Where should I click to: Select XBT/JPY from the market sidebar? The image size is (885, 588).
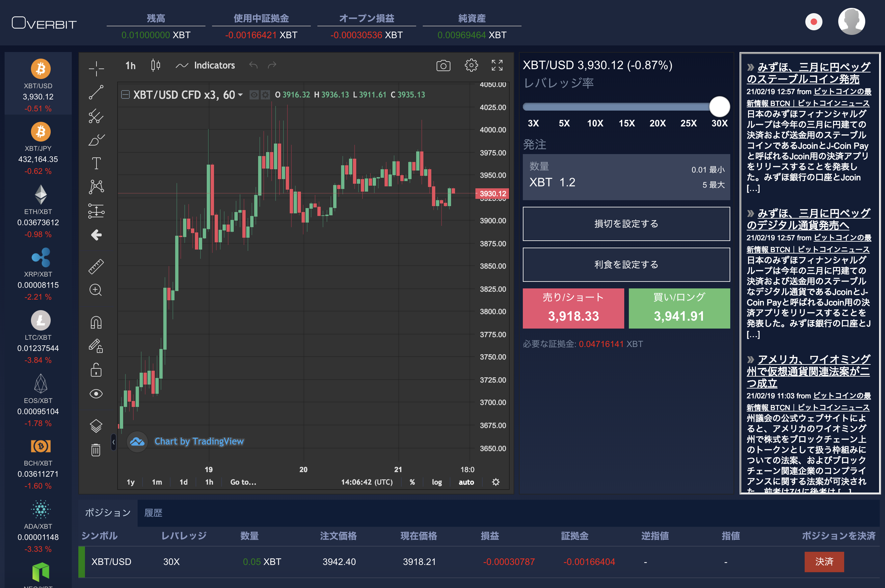38,148
